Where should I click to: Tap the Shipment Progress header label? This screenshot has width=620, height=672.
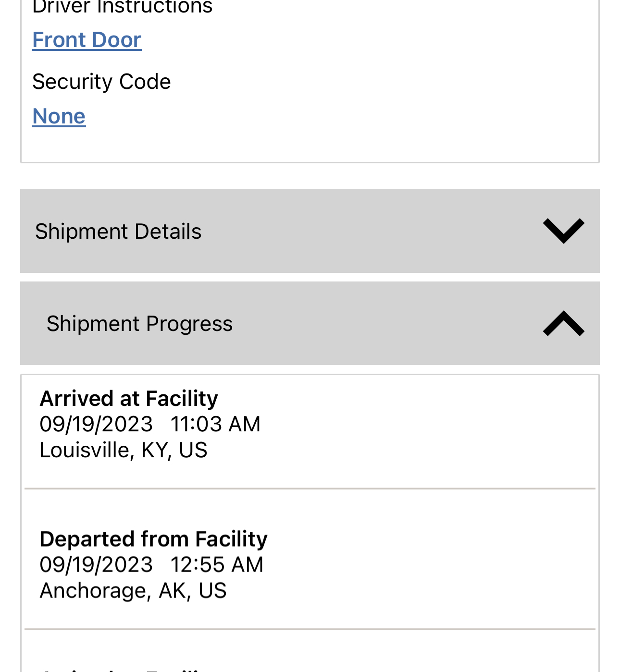139,324
